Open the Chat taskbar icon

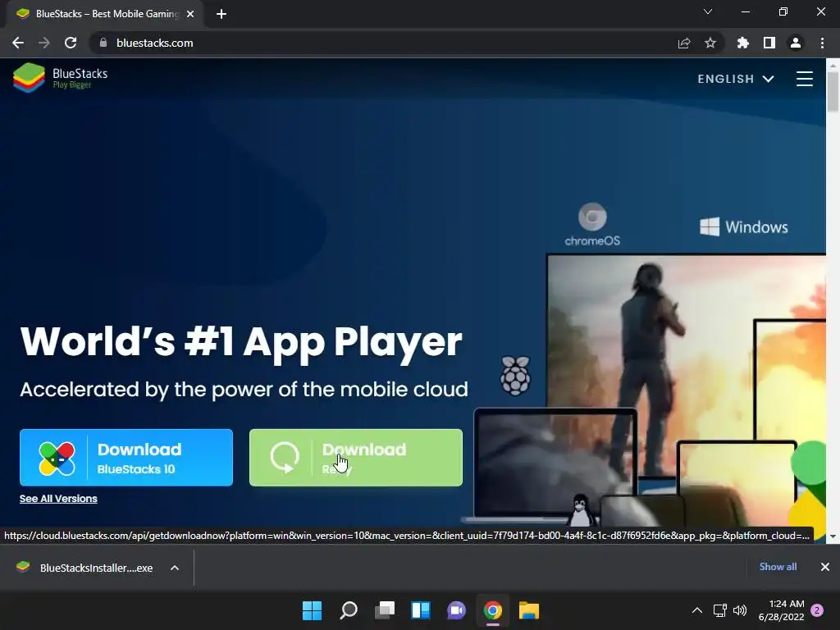[456, 610]
